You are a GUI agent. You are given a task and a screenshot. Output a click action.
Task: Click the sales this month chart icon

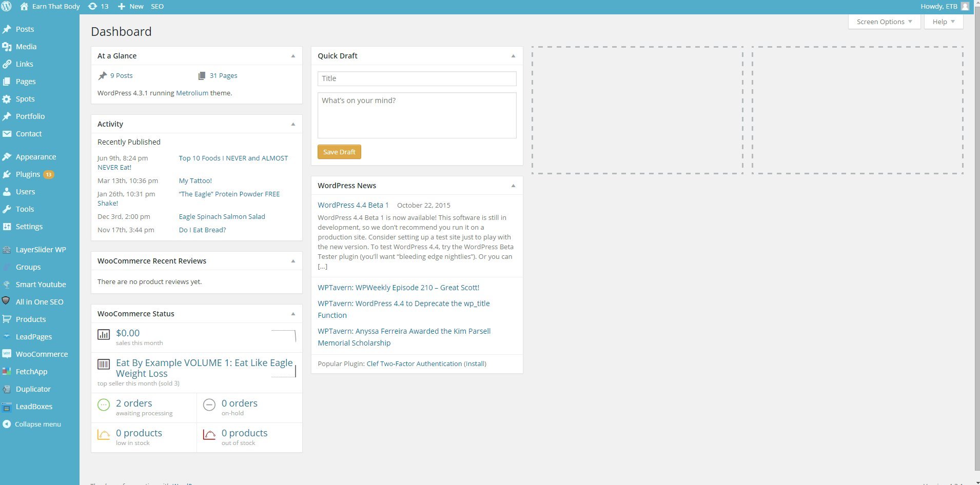pyautogui.click(x=104, y=335)
